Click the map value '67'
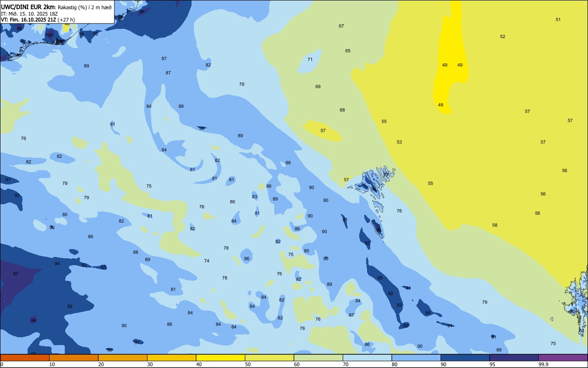The width and height of the screenshot is (588, 368). point(341,26)
